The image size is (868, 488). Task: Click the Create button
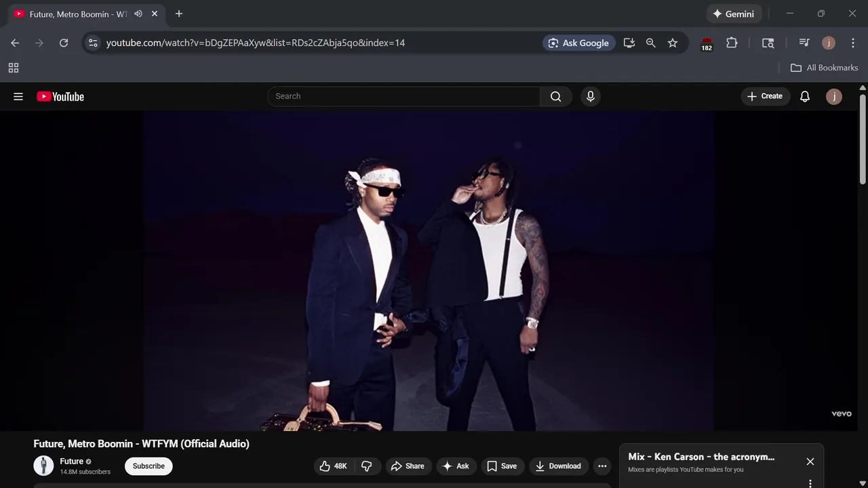click(765, 96)
